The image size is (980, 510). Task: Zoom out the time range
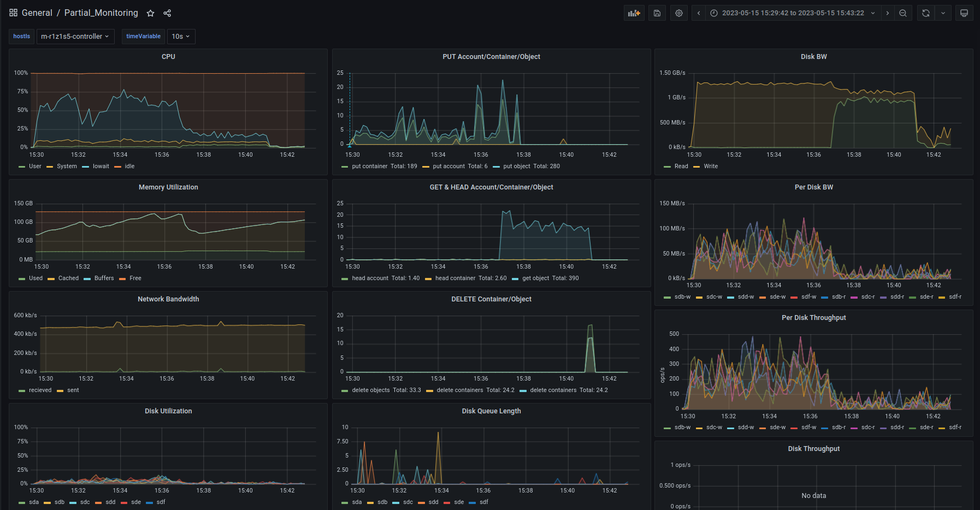pos(903,13)
